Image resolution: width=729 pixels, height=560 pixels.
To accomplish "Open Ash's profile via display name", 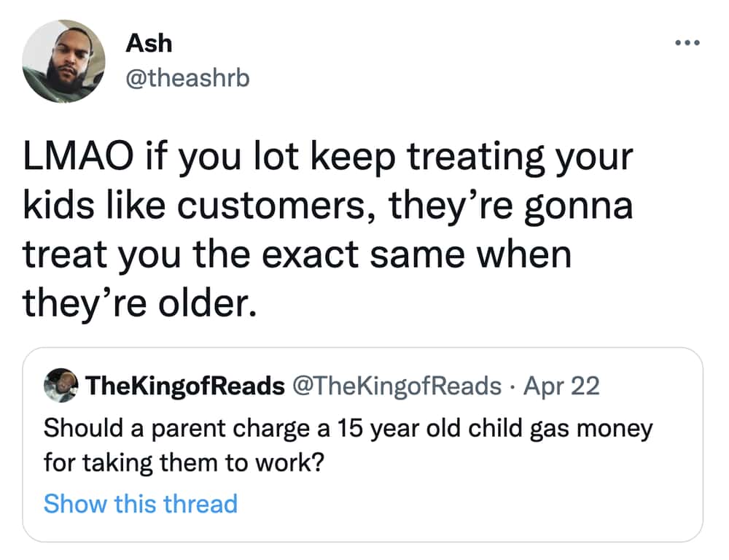I will pyautogui.click(x=149, y=43).
